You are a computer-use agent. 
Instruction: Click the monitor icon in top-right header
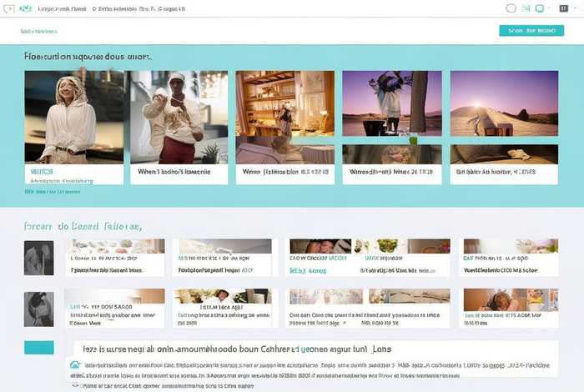click(x=540, y=8)
